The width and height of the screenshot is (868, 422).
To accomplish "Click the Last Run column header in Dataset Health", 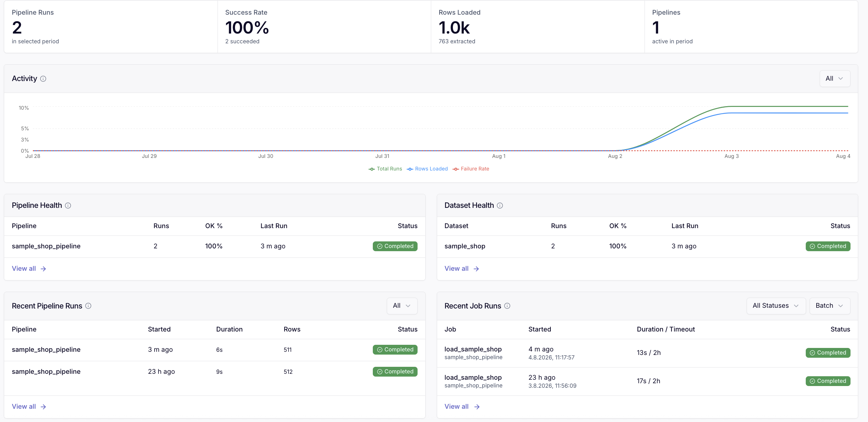I will click(685, 226).
